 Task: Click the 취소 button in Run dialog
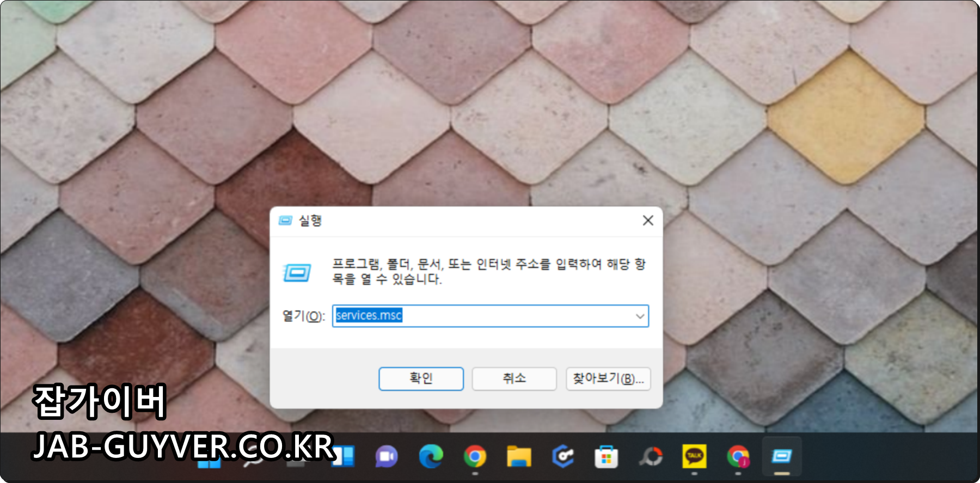[x=514, y=378]
